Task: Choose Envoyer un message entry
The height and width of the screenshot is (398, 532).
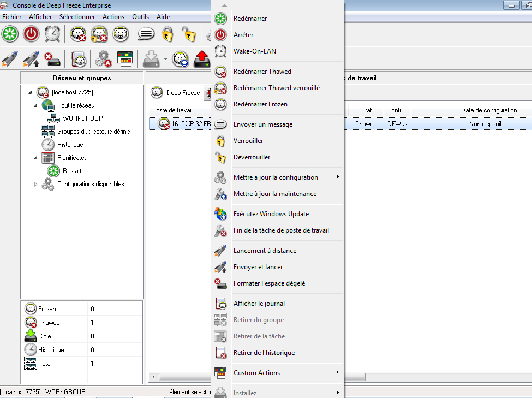Action: click(x=278, y=124)
